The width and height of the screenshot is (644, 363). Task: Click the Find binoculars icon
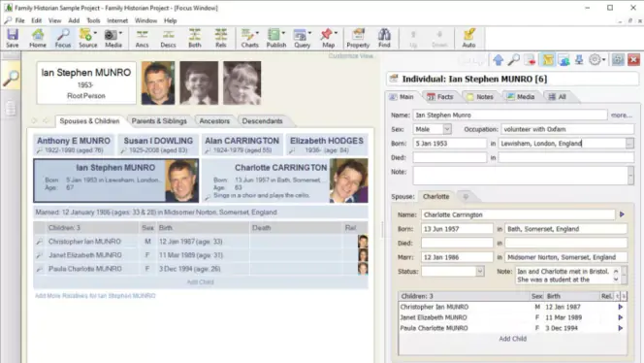(x=384, y=38)
